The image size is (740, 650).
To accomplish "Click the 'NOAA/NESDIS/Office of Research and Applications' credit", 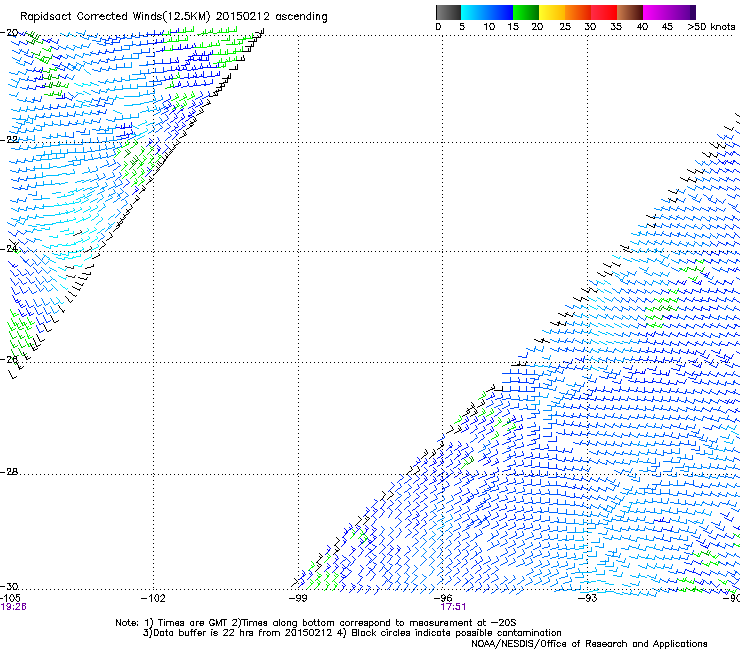I will [589, 644].
